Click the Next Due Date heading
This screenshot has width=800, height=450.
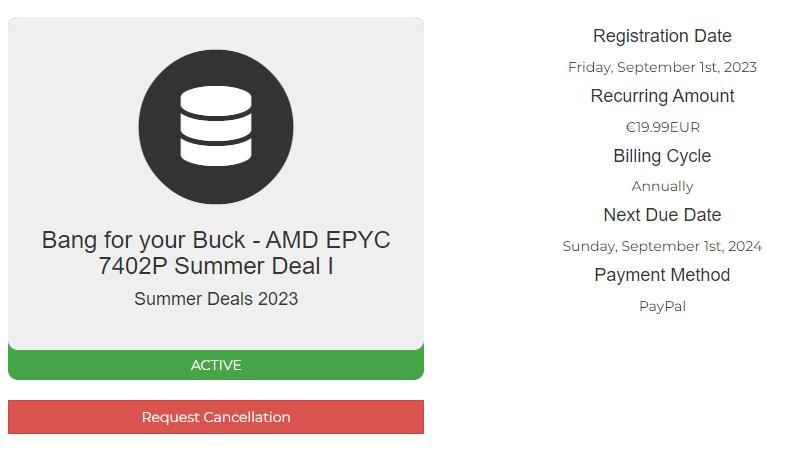coord(662,215)
